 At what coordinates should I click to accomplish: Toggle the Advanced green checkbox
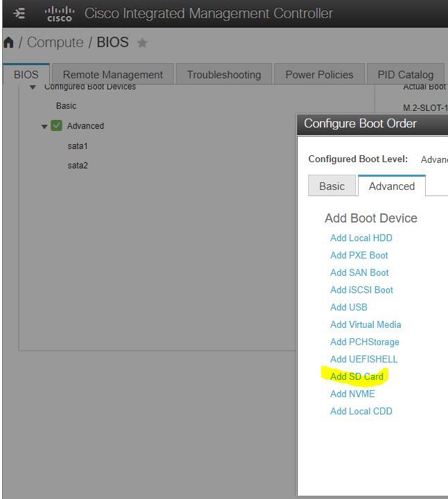click(57, 125)
